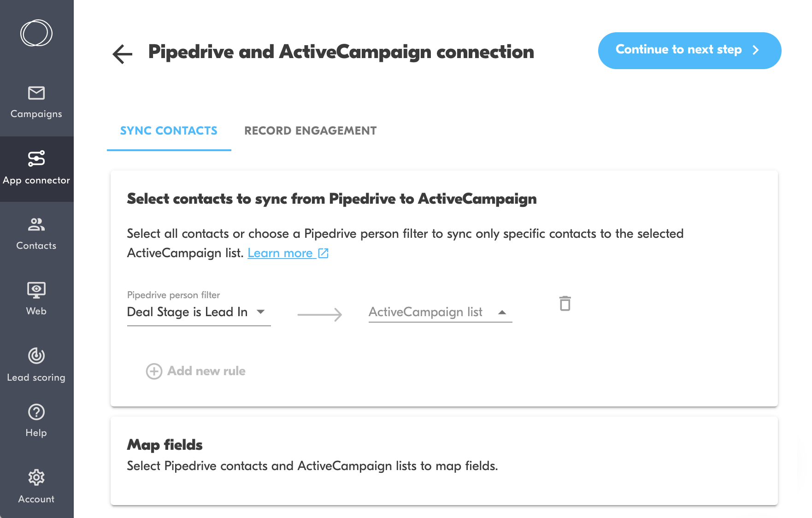Open the Contacts people icon
Viewport: 812px width, 518px height.
tap(36, 224)
